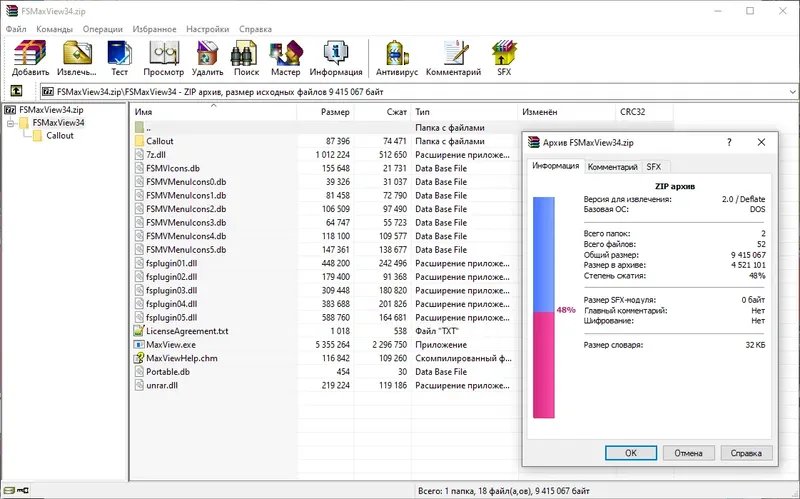Click the compression ratio bar in dialog
The width and height of the screenshot is (800, 499).
[x=544, y=308]
